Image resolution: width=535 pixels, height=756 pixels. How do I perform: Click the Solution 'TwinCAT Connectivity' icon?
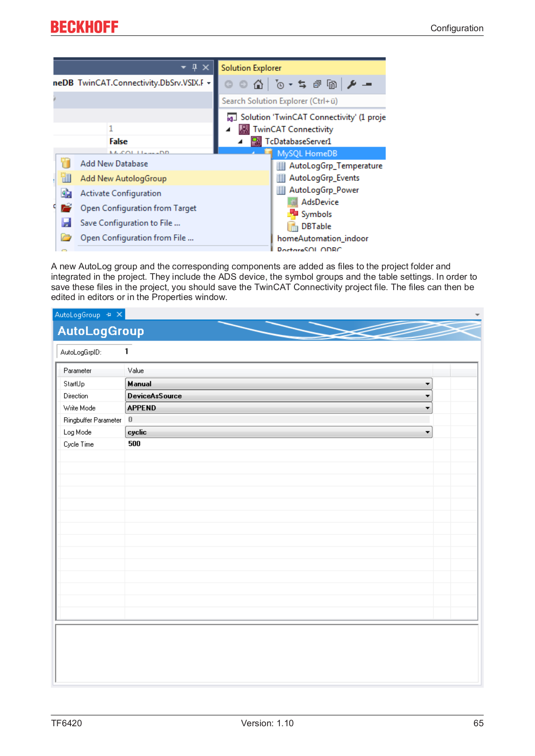click(232, 117)
